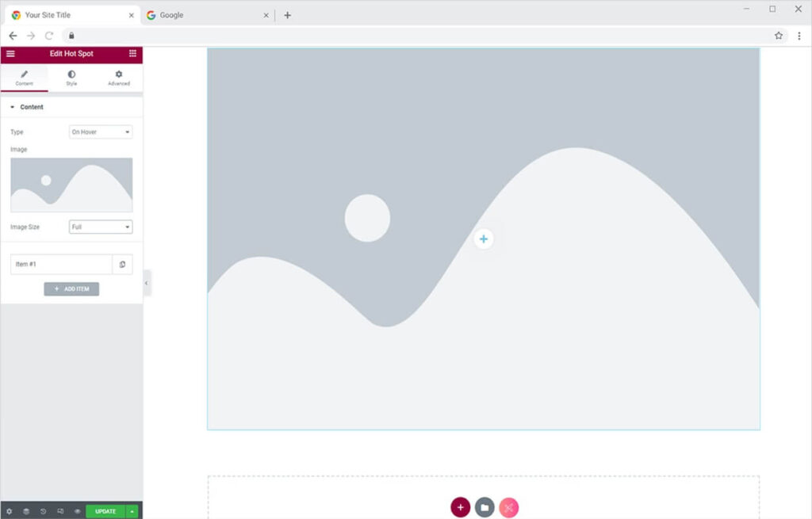The height and width of the screenshot is (519, 812).
Task: Click the hotspot plus marker on image
Action: [484, 239]
